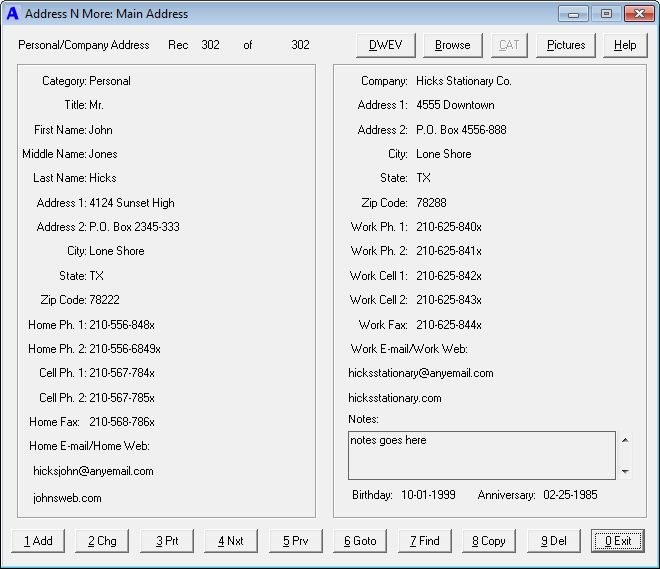Click the Address N More app icon
660x569 pixels.
[13, 14]
